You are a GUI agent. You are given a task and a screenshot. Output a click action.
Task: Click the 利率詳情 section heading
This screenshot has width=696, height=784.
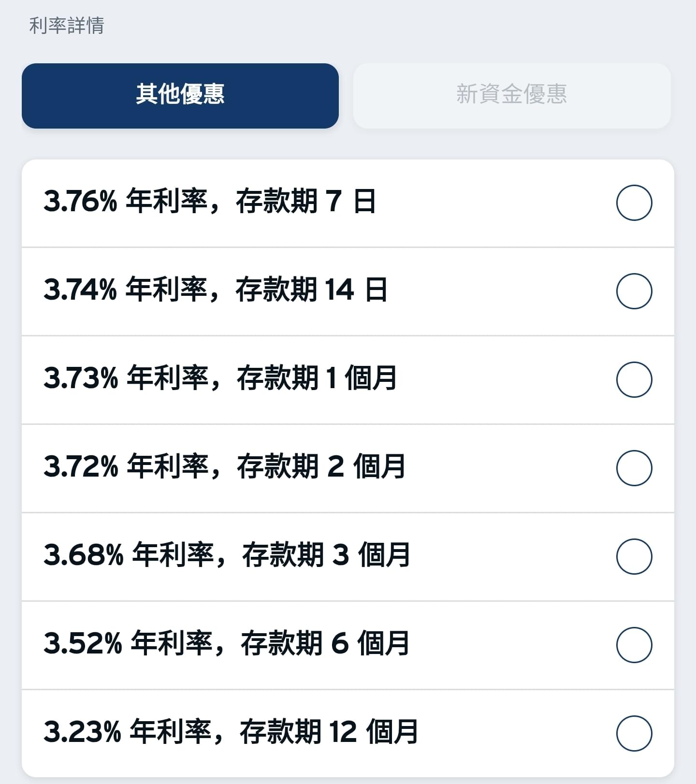(67, 25)
